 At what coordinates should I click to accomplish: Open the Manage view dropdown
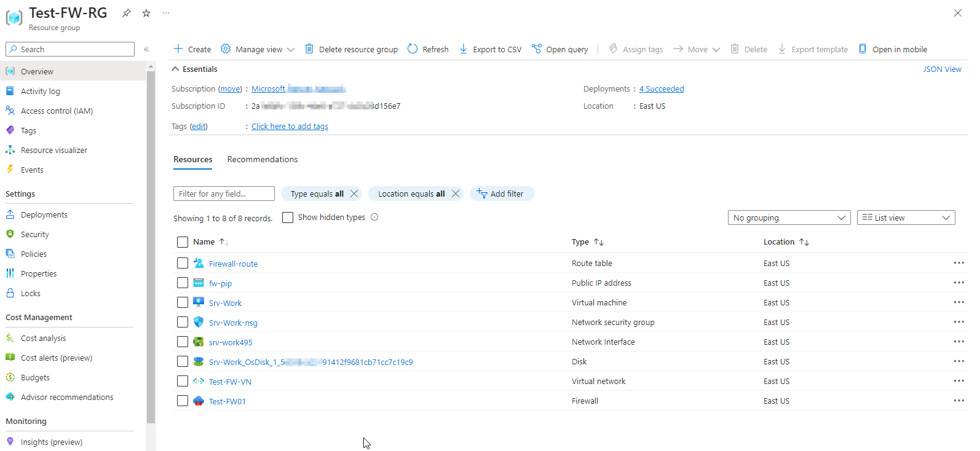pos(258,49)
